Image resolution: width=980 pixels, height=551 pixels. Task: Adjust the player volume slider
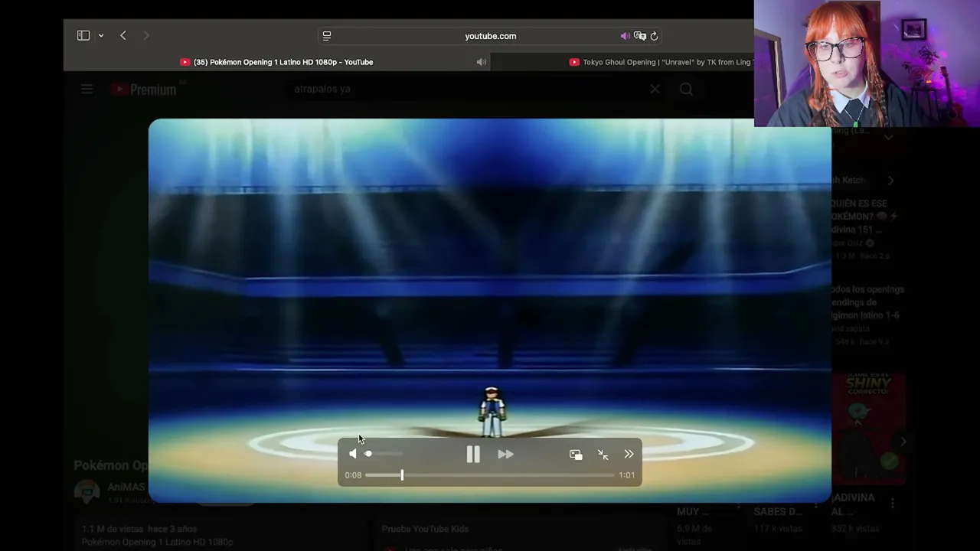(x=384, y=454)
